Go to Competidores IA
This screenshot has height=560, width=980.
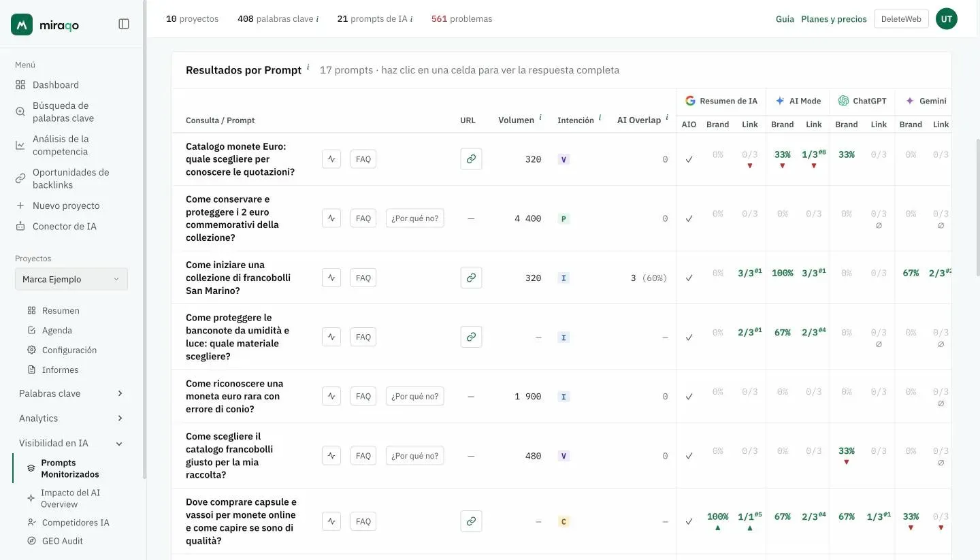(76, 523)
